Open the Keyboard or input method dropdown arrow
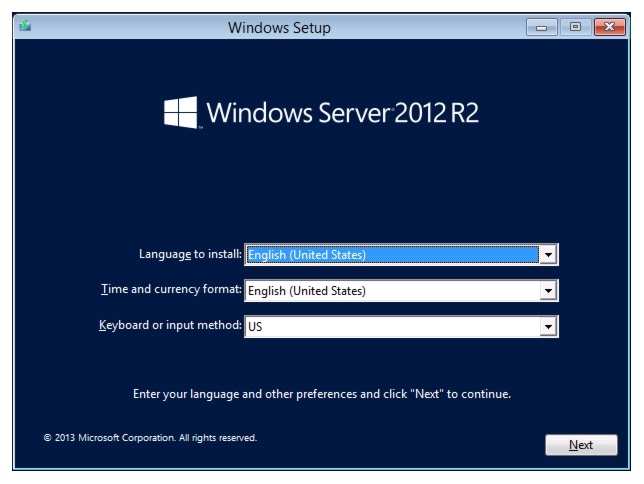 point(548,327)
